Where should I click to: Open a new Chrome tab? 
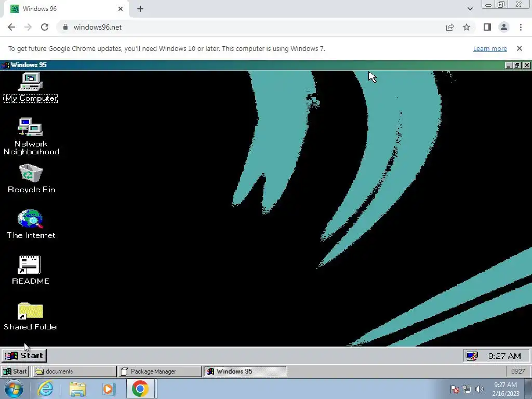click(x=140, y=9)
